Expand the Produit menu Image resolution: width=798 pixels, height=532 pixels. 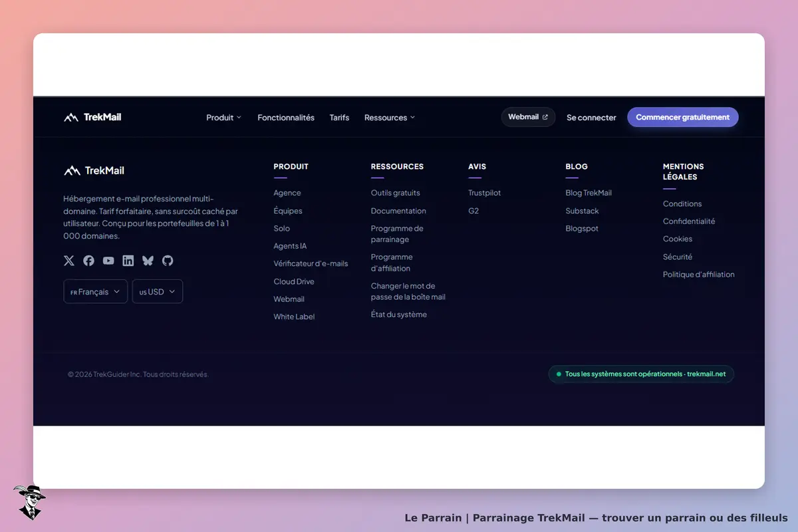pyautogui.click(x=223, y=118)
